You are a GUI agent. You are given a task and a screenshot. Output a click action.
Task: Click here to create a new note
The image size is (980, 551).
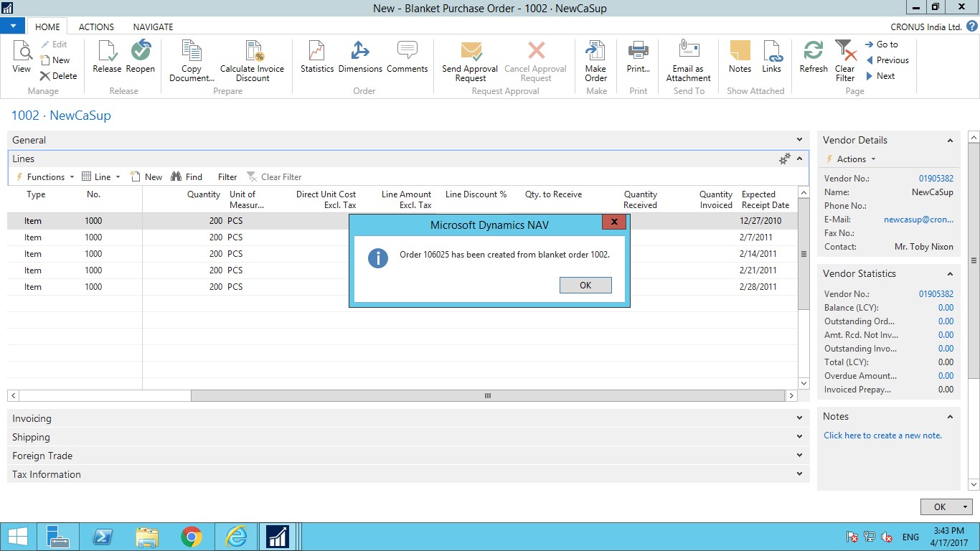882,435
